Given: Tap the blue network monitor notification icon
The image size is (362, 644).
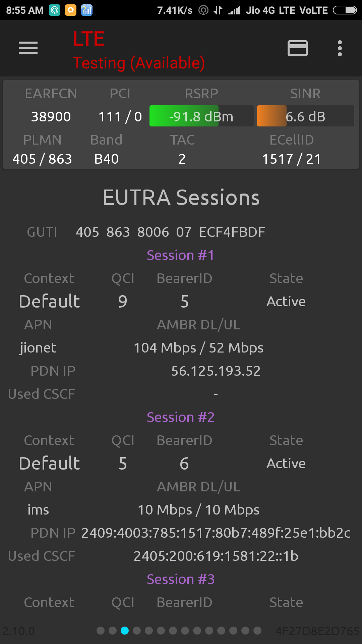Looking at the screenshot, I should [86, 10].
